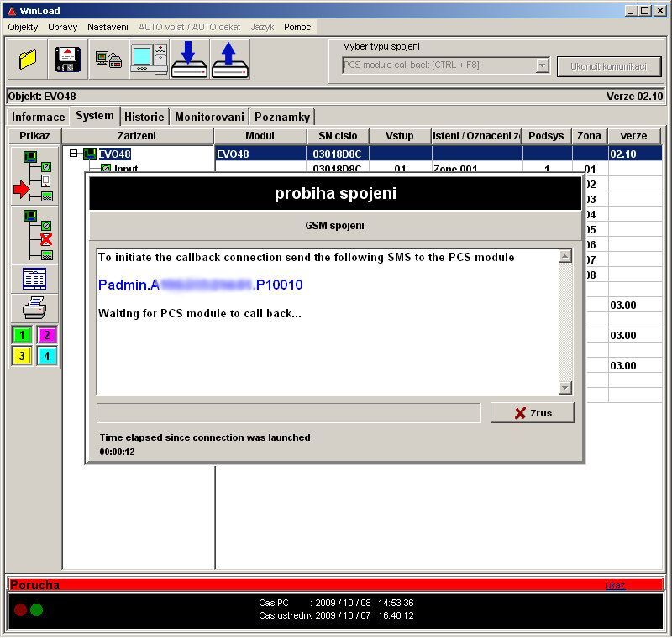Toggle the magenta number 2 button
The height and width of the screenshot is (638, 672).
(x=47, y=335)
